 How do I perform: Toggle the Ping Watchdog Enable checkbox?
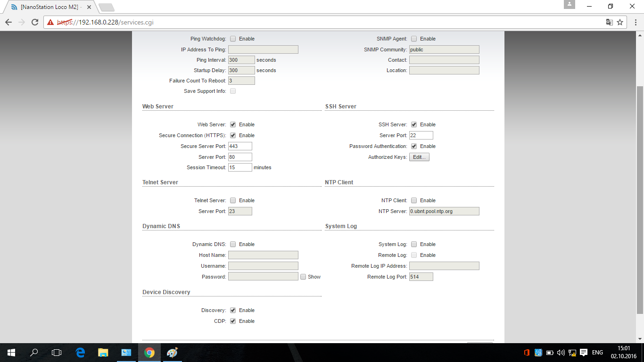233,39
